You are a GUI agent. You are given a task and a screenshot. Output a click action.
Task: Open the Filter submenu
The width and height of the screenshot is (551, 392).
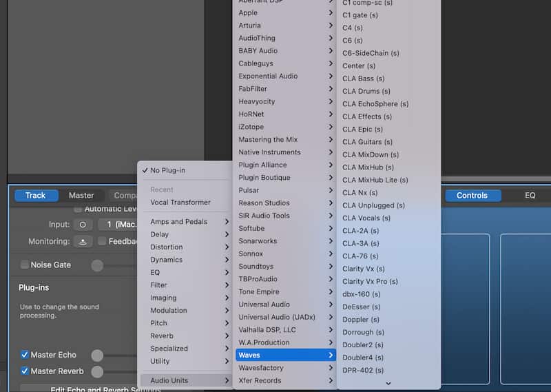tap(185, 285)
